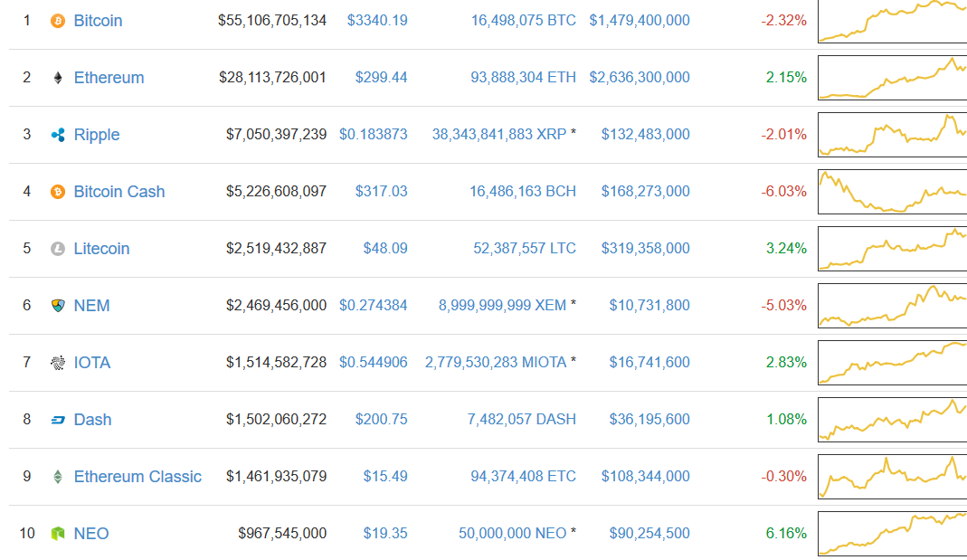
Task: Click the NEM shield logo icon
Action: point(58,306)
